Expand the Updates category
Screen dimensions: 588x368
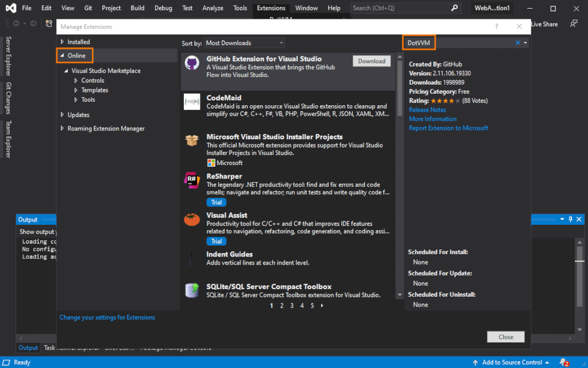click(x=63, y=115)
